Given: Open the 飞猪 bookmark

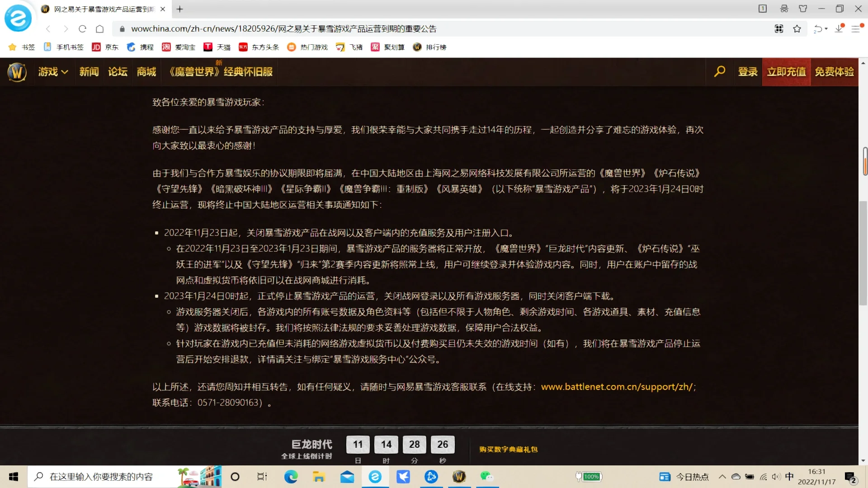Looking at the screenshot, I should click(x=349, y=47).
